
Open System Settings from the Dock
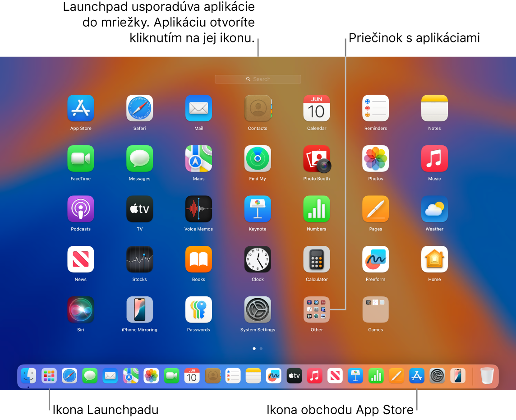click(x=437, y=376)
